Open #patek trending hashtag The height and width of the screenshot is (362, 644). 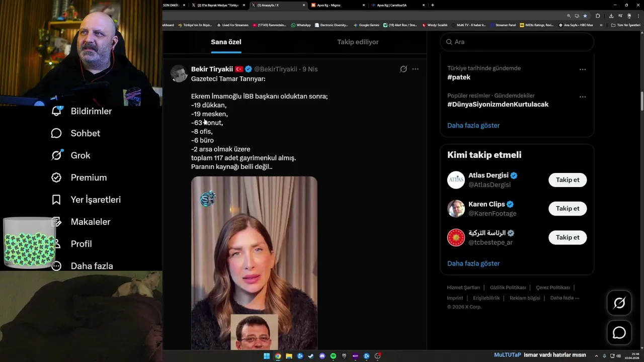pyautogui.click(x=459, y=77)
